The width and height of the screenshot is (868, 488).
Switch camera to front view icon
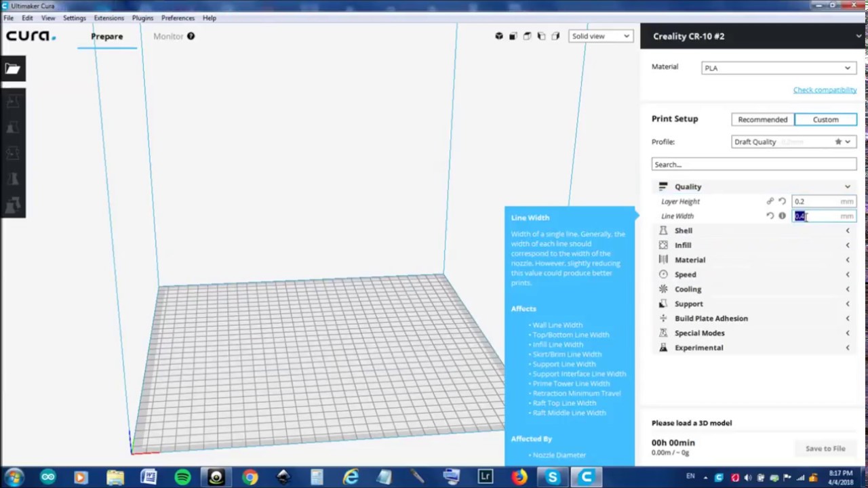(x=513, y=36)
